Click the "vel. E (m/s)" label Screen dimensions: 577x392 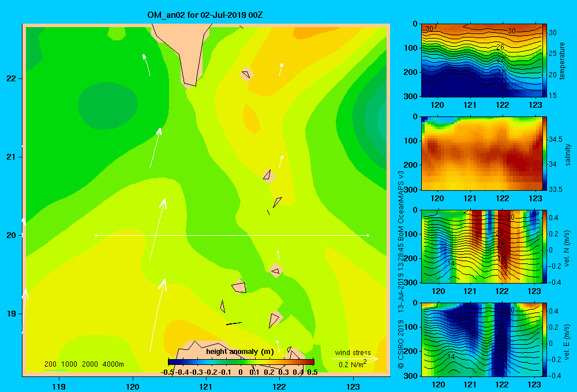[x=567, y=341]
